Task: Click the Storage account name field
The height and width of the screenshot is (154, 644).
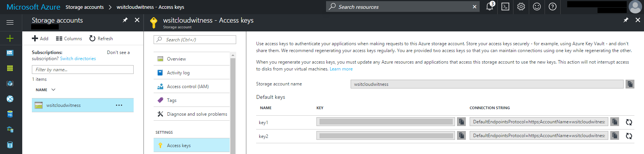Action: tap(487, 84)
